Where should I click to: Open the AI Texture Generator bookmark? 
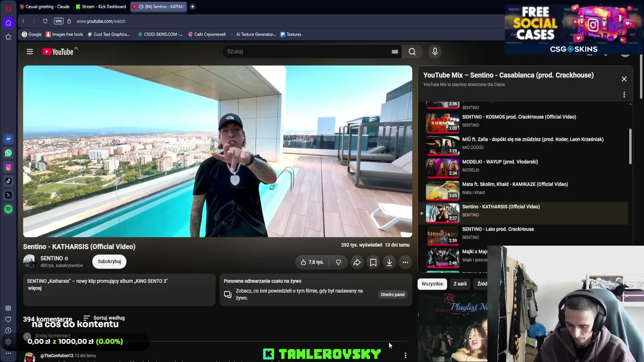coord(253,34)
